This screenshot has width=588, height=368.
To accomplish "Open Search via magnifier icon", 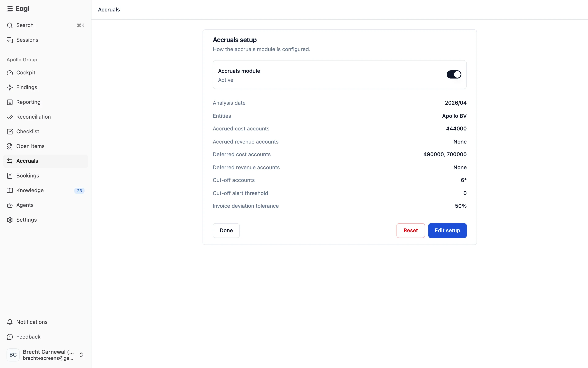I will coord(10,25).
